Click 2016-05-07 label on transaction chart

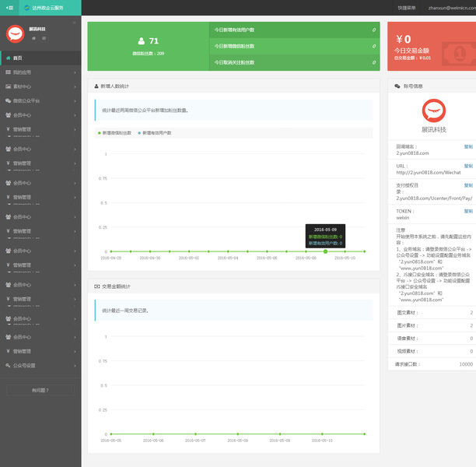195,441
